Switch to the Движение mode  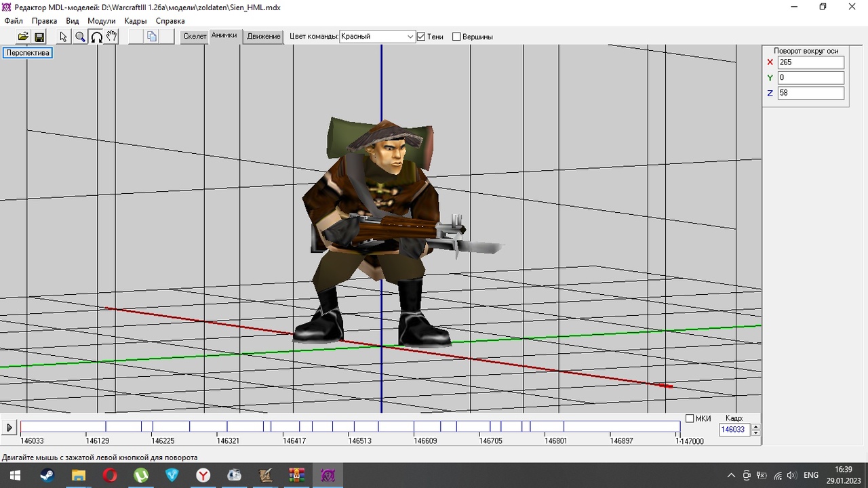(264, 37)
